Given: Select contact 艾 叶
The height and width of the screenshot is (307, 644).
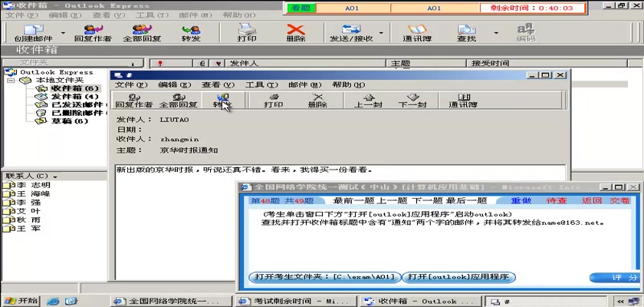Looking at the screenshot, I should pos(28,211).
